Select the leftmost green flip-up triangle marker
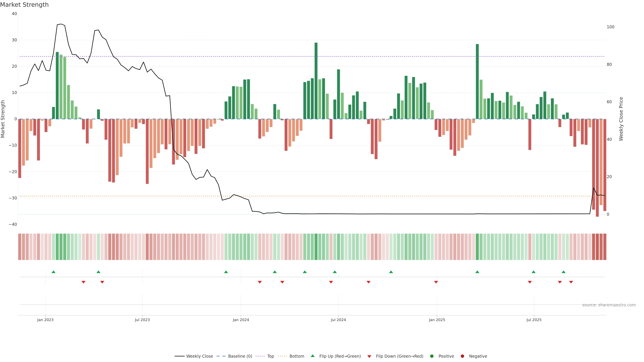Image resolution: width=644 pixels, height=362 pixels. [53, 272]
